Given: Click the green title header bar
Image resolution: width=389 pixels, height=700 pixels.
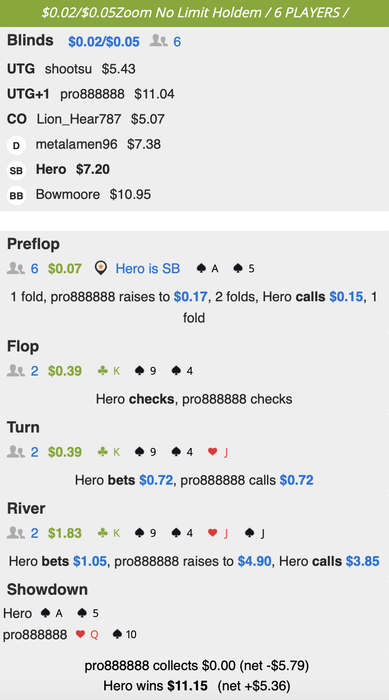Looking at the screenshot, I should [194, 13].
